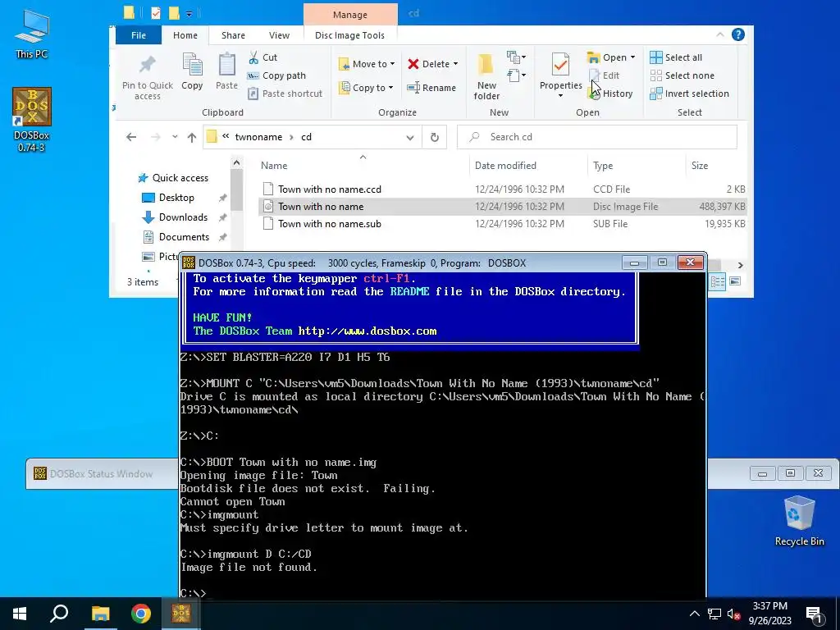Click the Refresh button beside address bar

coord(435,137)
